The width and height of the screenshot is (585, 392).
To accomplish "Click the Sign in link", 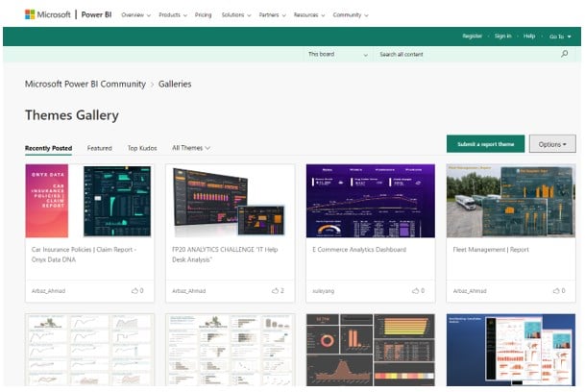I will click(503, 36).
